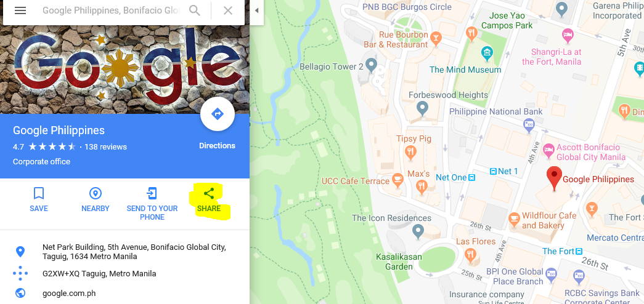This screenshot has height=304, width=644.
Task: Click the G2XW+XQ plus code row
Action: 125,274
